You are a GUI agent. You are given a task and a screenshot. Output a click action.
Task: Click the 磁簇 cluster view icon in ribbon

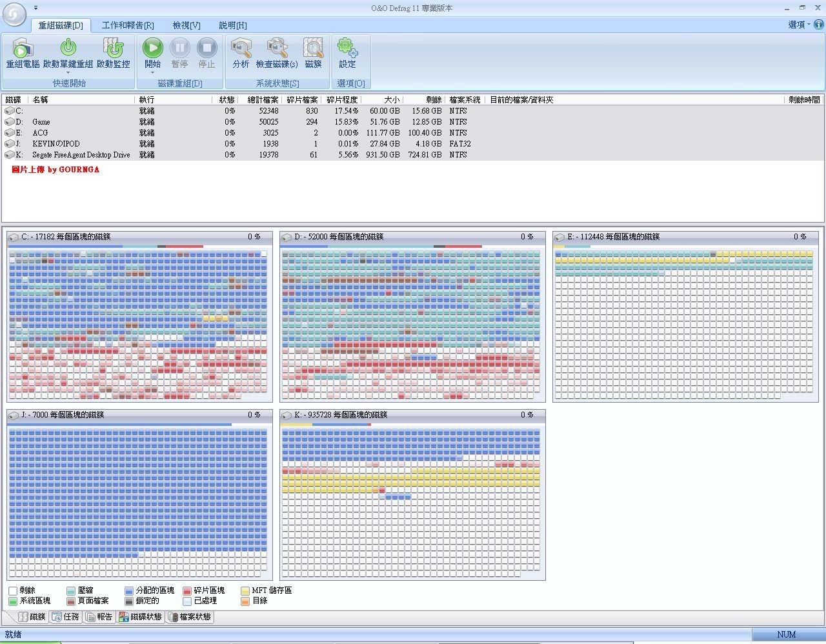pos(313,49)
